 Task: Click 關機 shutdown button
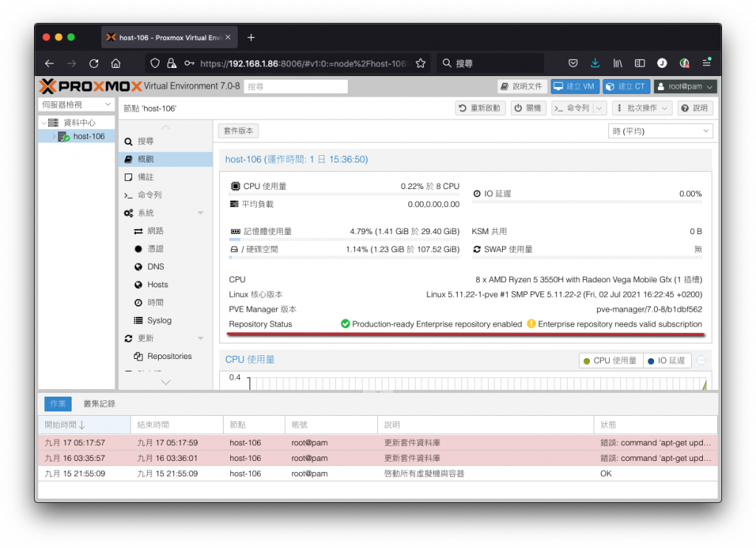(x=528, y=108)
